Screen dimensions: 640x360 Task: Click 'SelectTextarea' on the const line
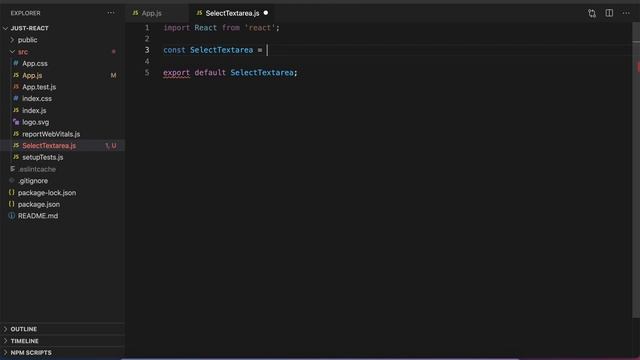[221, 50]
